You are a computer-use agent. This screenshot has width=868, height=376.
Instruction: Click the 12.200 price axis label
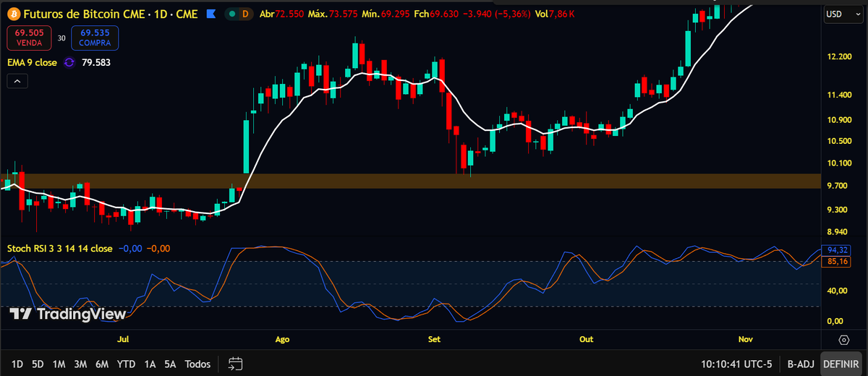[839, 56]
